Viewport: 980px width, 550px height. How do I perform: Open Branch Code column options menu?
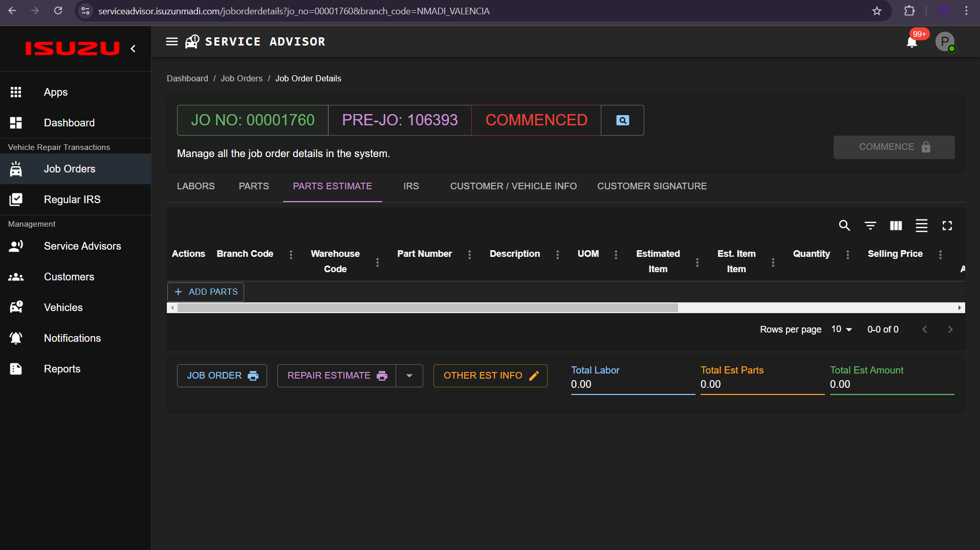coord(291,254)
